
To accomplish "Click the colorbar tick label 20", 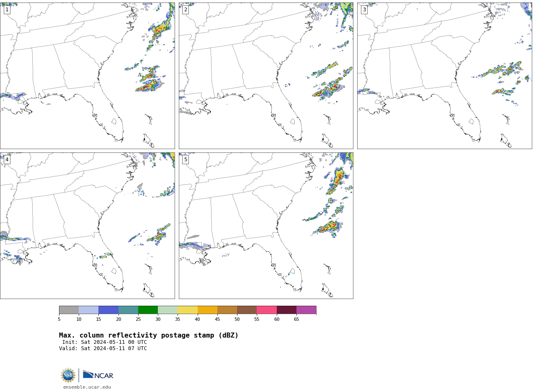I will [x=119, y=320].
